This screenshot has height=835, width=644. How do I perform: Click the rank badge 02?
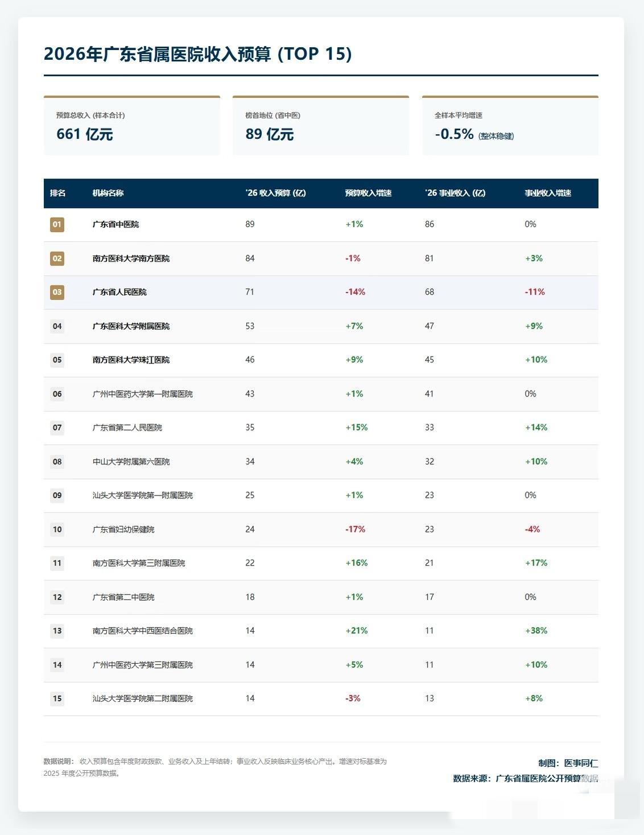(x=57, y=258)
